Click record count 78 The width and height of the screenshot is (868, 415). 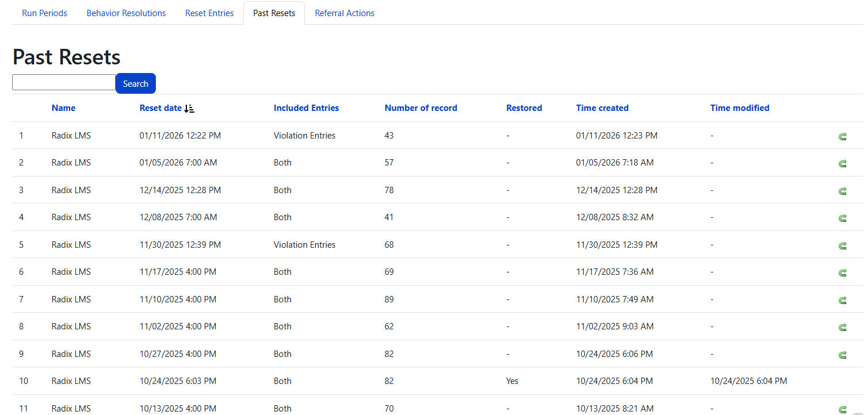pos(389,190)
